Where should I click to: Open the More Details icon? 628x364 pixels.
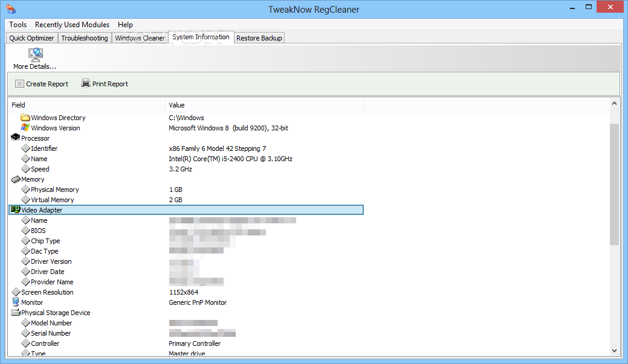pos(36,54)
